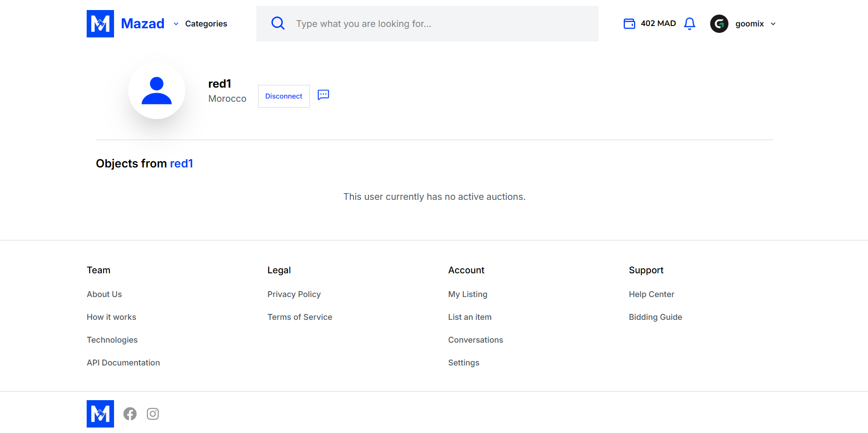Image resolution: width=868 pixels, height=433 pixels.
Task: Click the Disconnect button
Action: pos(284,96)
